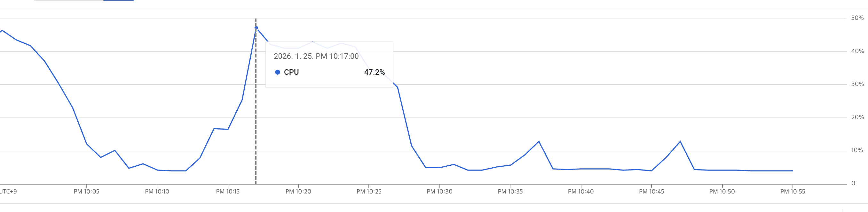The width and height of the screenshot is (868, 212).
Task: Click the tooltip timestamp PM 10:17:00
Action: pyautogui.click(x=316, y=56)
